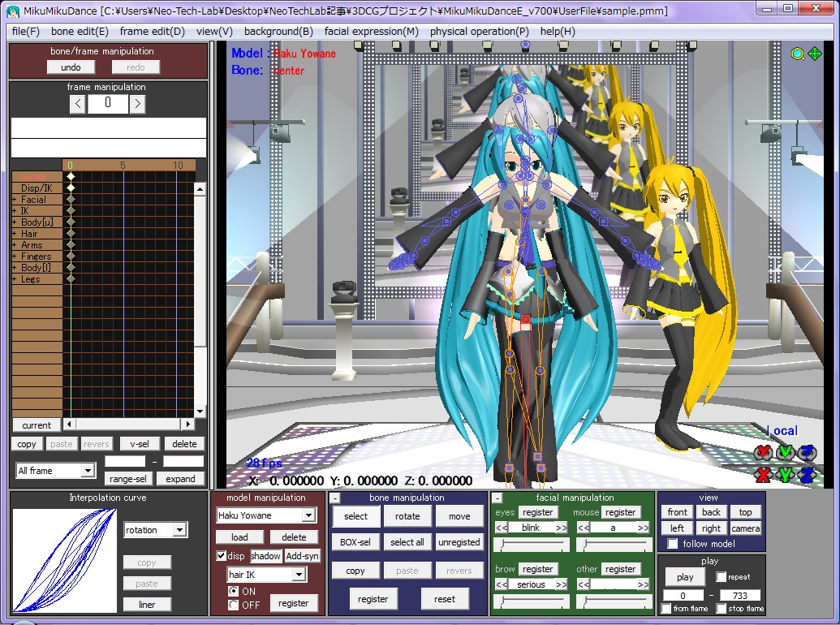Click previous mouth expression arrow beside 'a'
This screenshot has width=840, height=625.
(x=584, y=528)
